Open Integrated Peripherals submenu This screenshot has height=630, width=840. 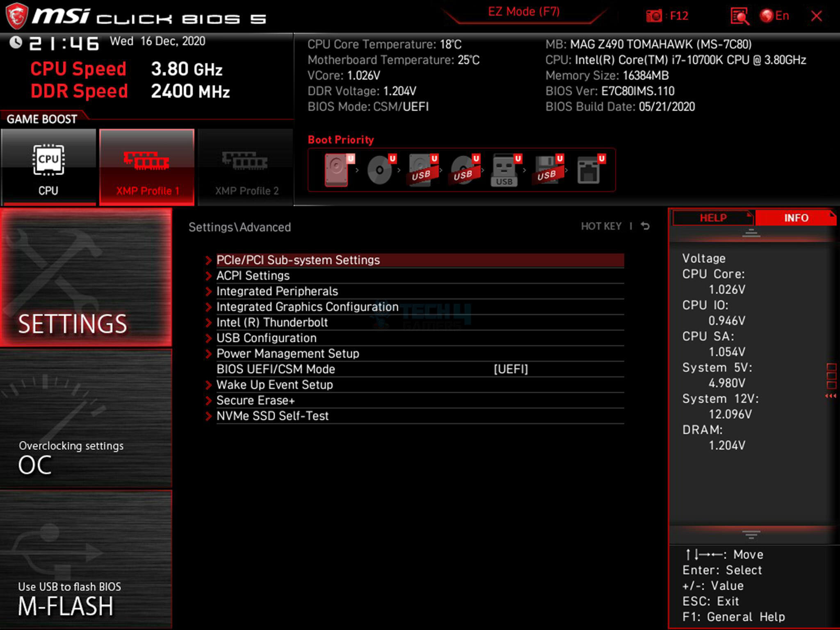click(415, 291)
